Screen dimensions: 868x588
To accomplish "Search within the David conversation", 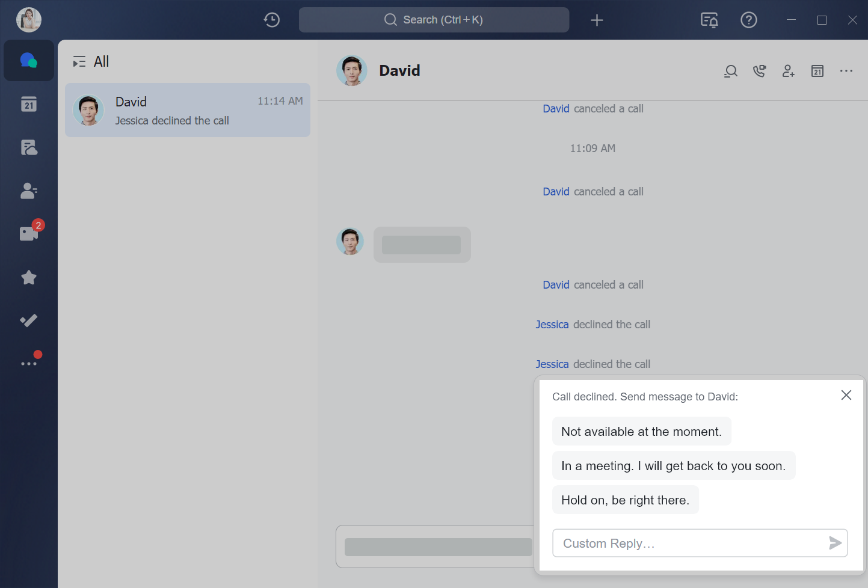I will coord(730,70).
